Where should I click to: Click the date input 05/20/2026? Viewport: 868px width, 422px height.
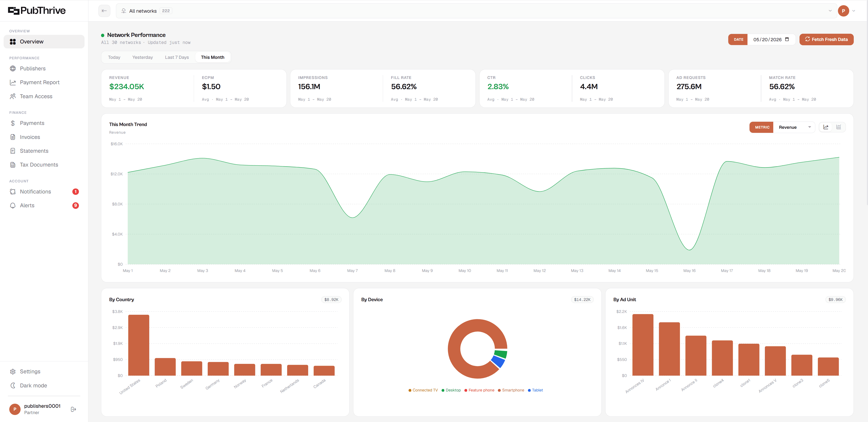tap(771, 39)
